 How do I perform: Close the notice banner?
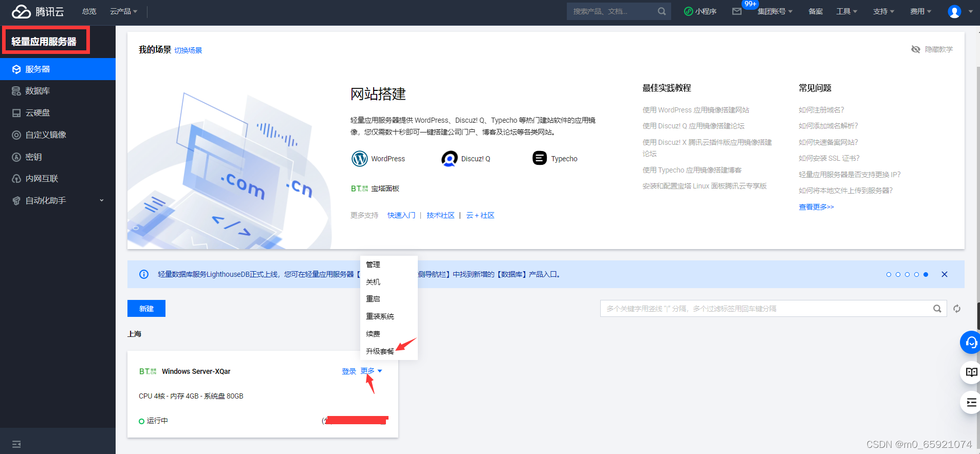pos(945,274)
